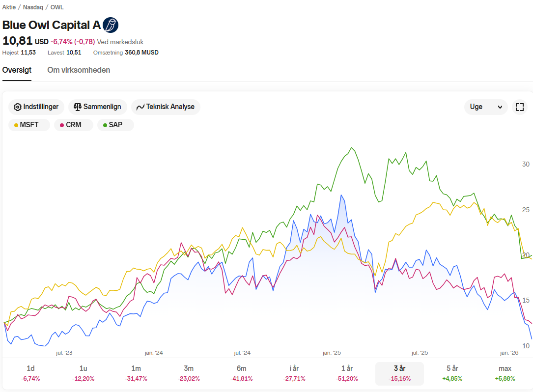Open the Sammenlign comparison tool
The image size is (533, 392).
98,107
